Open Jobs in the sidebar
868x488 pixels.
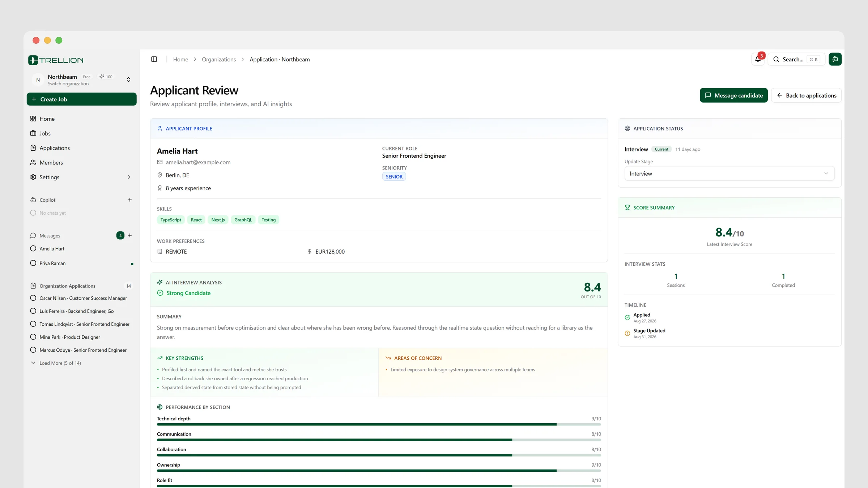(82, 133)
